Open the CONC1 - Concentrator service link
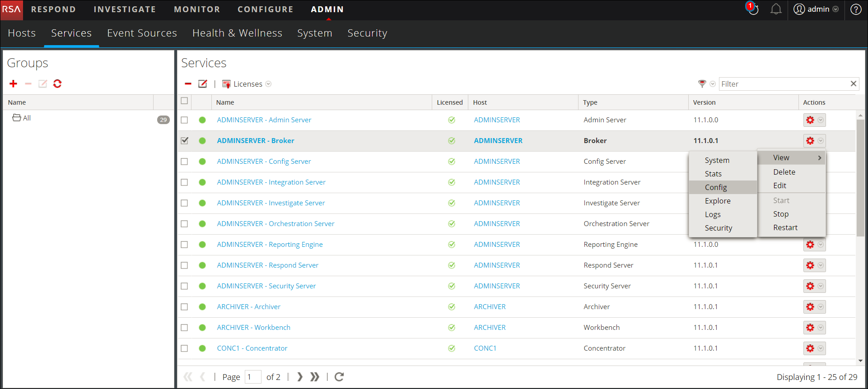Viewport: 868px width, 389px height. (252, 348)
